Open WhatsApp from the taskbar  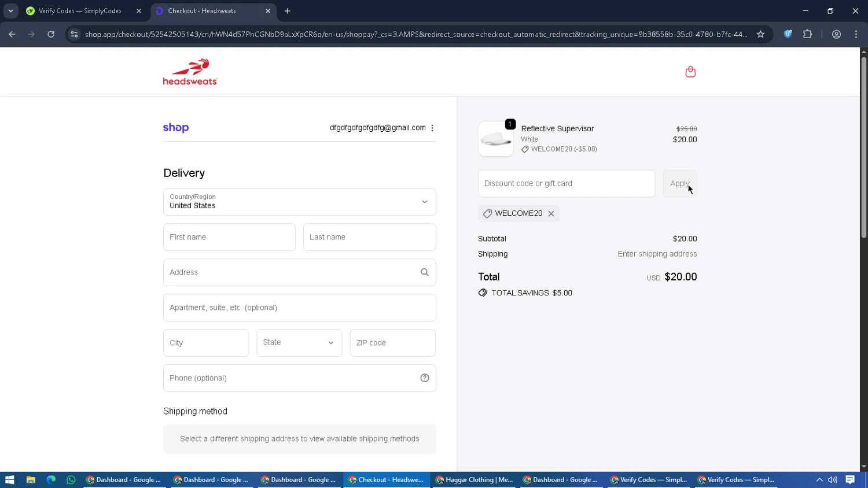[71, 480]
